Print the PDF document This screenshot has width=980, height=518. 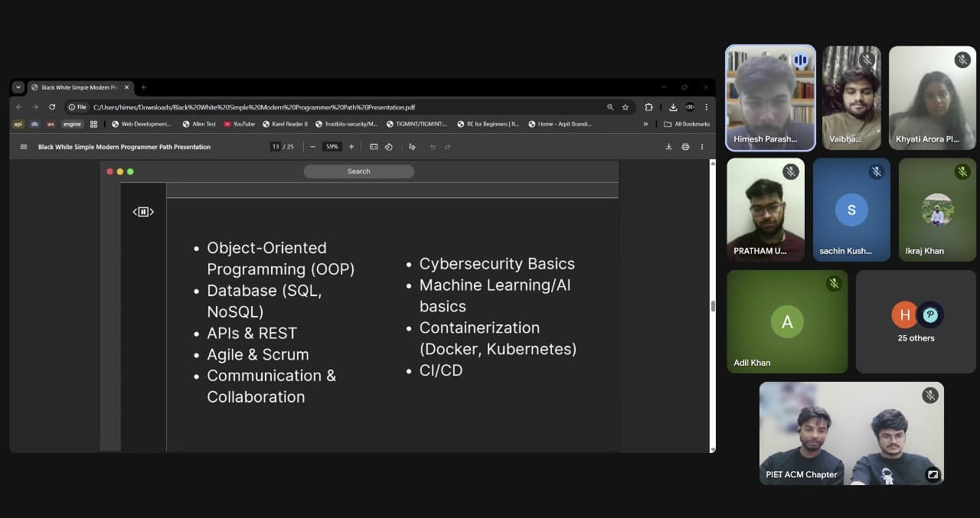(x=685, y=147)
